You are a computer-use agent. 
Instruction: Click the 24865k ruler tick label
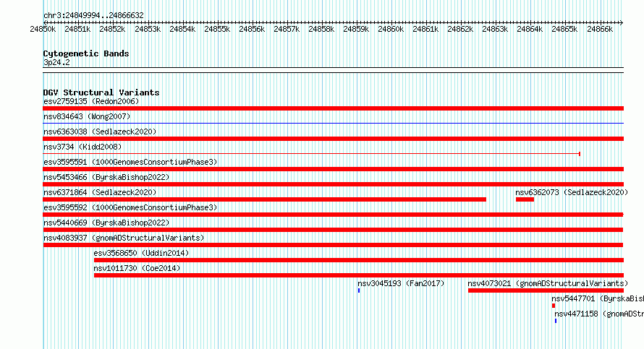pos(564,29)
